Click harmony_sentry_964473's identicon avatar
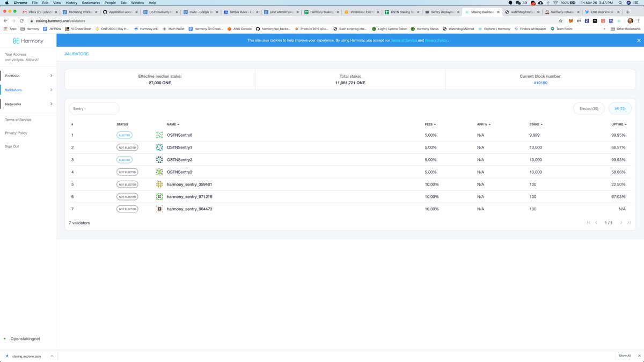The height and width of the screenshot is (362, 644). coord(159,209)
